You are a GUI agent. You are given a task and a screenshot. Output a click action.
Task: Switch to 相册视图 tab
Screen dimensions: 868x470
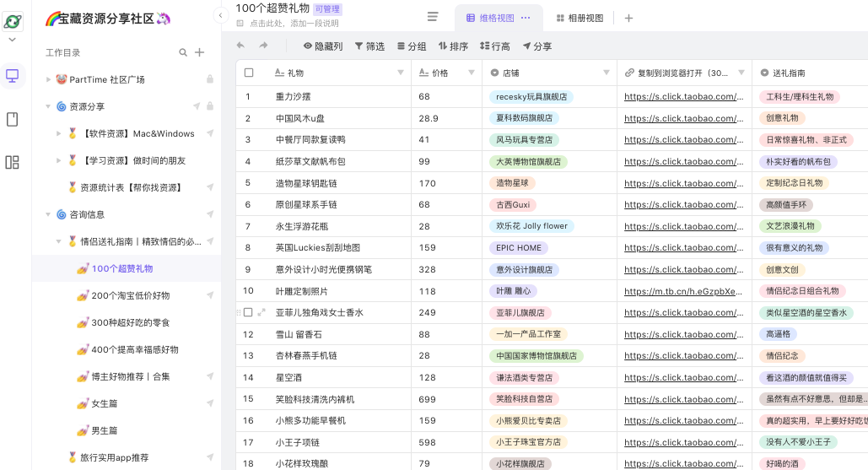coord(580,19)
